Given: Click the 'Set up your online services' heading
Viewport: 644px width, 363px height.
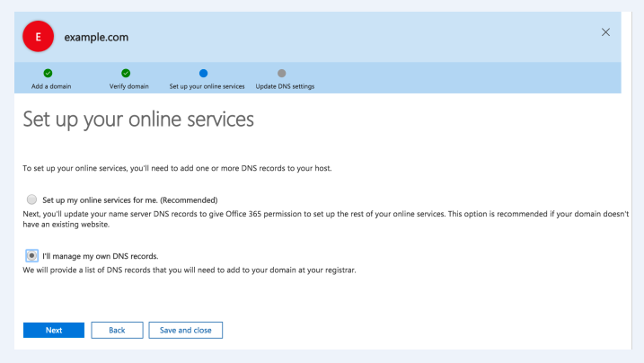Looking at the screenshot, I should pos(138,120).
